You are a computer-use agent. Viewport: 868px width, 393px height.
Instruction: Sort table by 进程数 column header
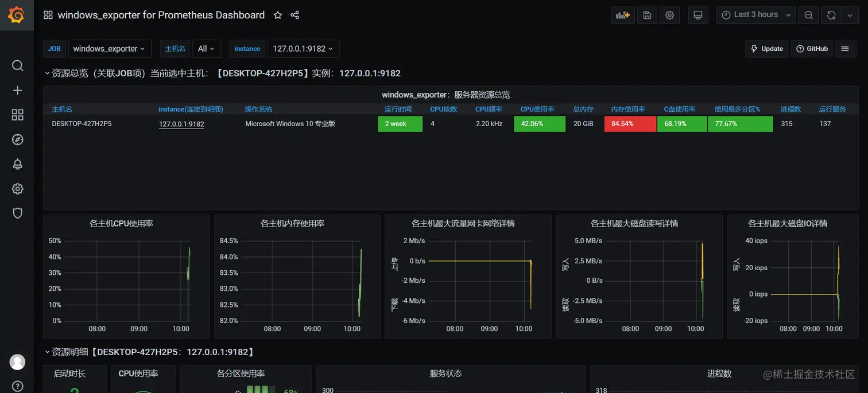click(x=790, y=109)
